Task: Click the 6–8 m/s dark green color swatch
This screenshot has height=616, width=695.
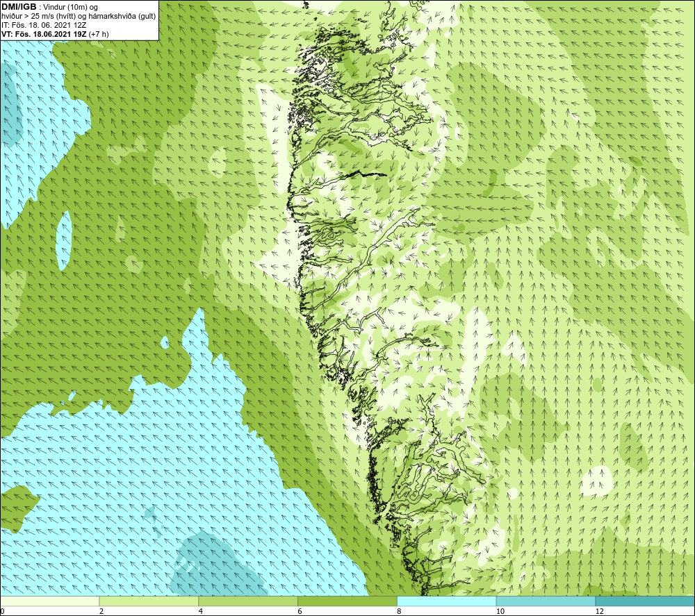Action: 347,601
